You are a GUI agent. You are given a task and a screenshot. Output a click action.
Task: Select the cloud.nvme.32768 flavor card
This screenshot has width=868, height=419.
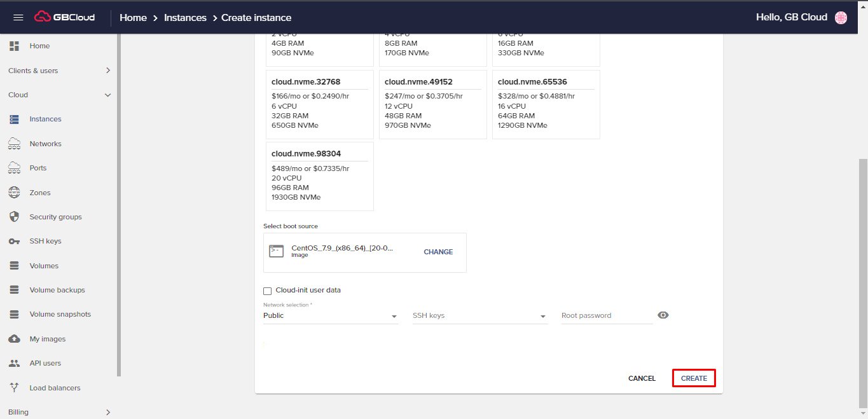coord(319,104)
